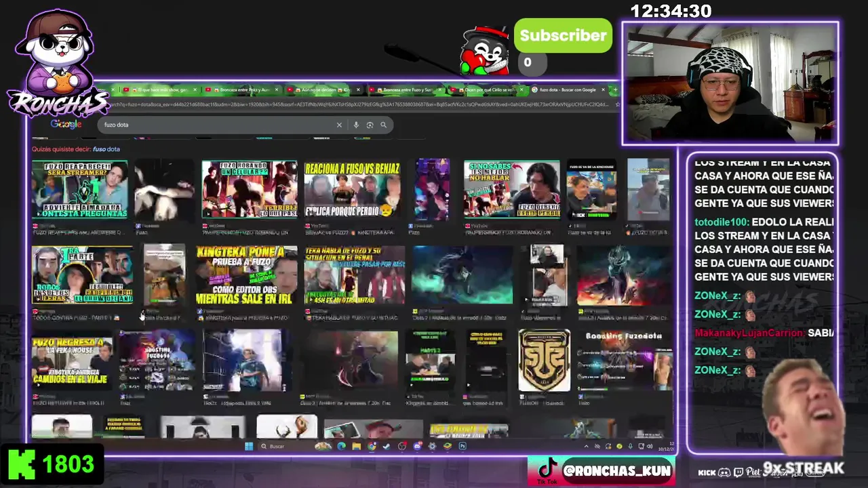Click the magnifier search icon
Screen dimensions: 868x488
coord(383,125)
